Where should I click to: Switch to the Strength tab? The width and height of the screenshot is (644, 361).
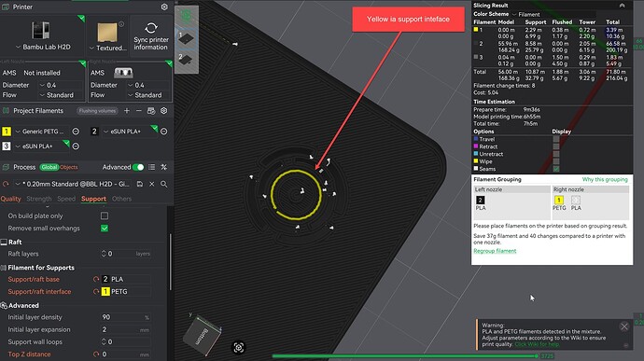click(x=39, y=199)
